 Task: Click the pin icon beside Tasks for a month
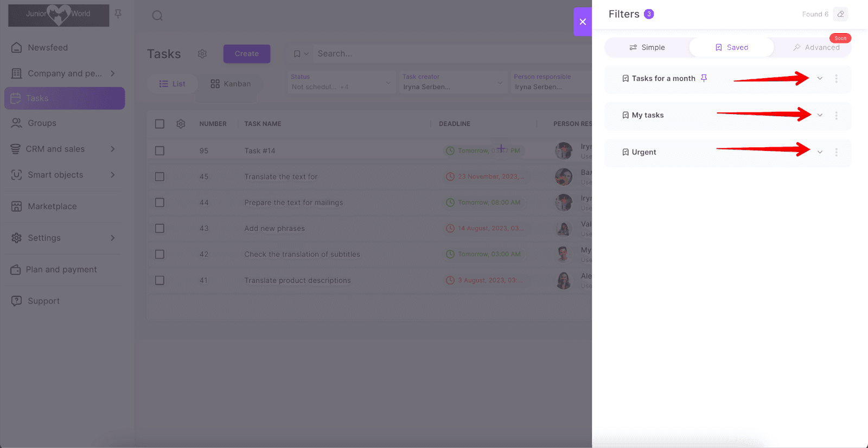tap(704, 78)
